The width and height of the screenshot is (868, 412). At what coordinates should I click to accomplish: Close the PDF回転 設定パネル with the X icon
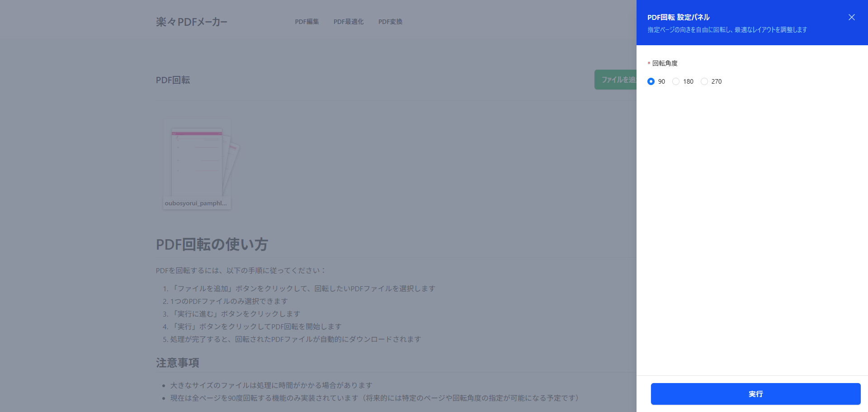coord(851,17)
